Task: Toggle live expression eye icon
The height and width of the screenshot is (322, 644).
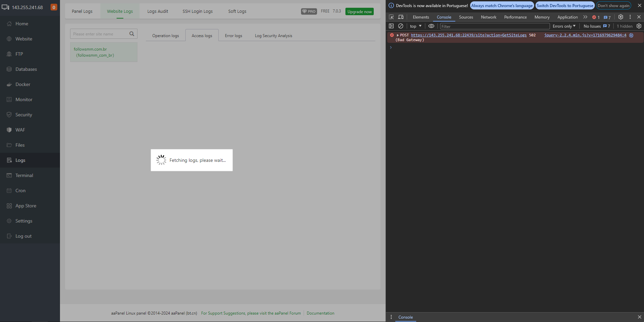Action: point(431,26)
